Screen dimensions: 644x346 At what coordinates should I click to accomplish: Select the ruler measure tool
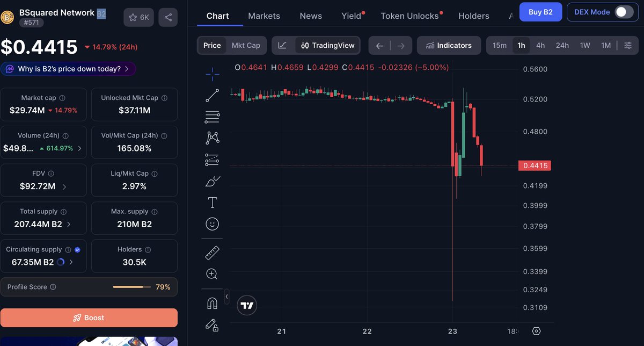[x=212, y=253]
